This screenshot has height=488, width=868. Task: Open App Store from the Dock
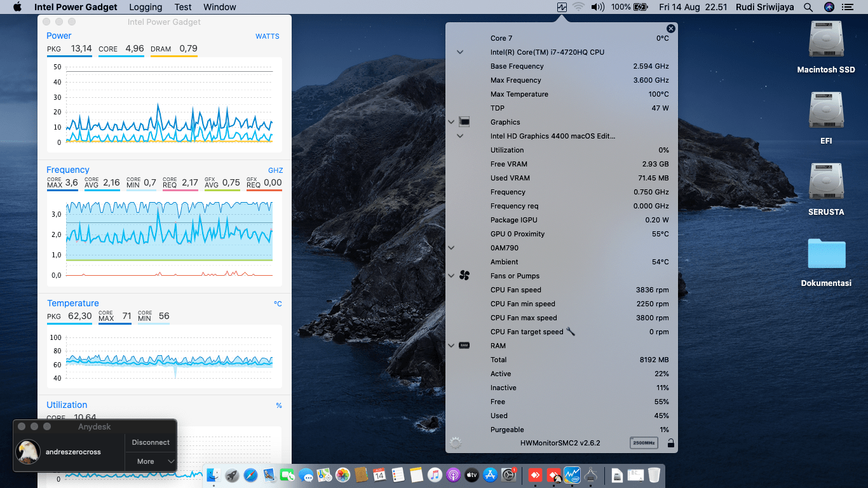tap(490, 475)
